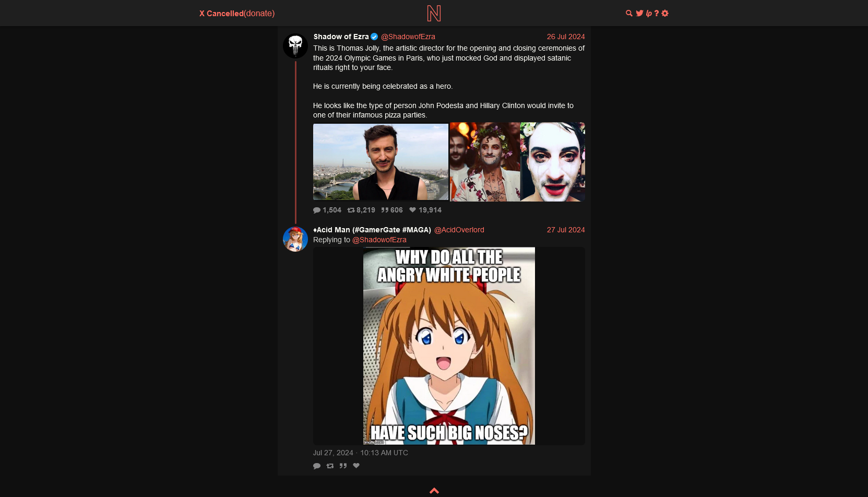Open the Eiffel Tower photo thumbnail
The height and width of the screenshot is (497, 868).
381,162
